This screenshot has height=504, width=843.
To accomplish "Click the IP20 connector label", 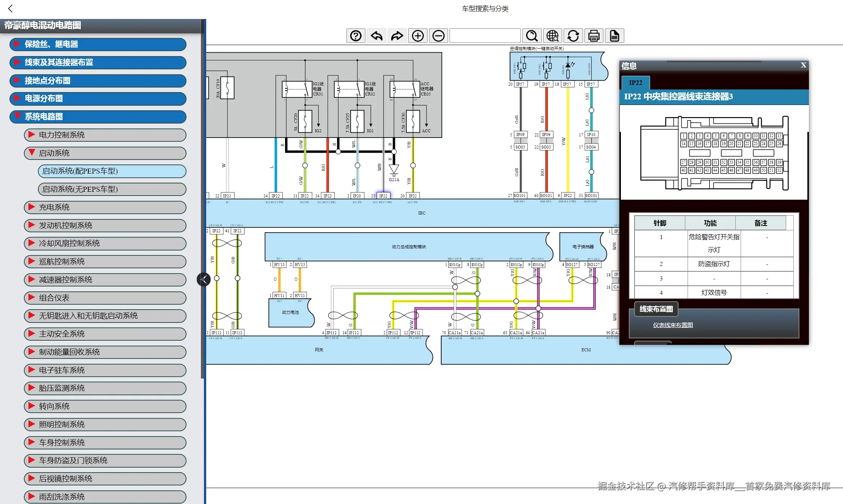I will (357, 196).
